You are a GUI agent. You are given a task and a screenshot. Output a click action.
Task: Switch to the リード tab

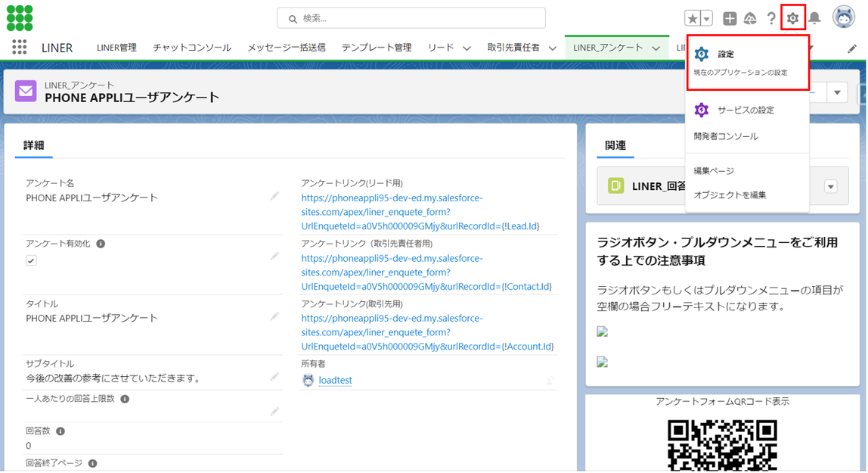tap(441, 48)
